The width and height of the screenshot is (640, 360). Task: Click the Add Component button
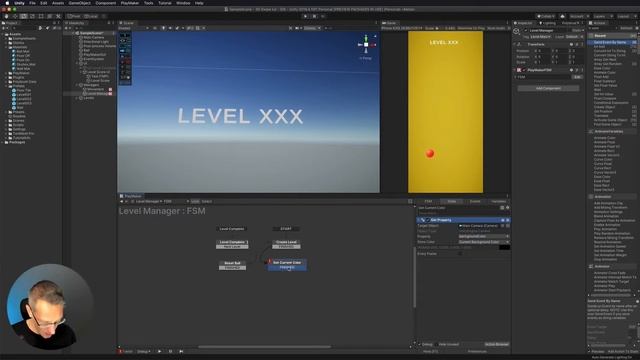pos(548,88)
